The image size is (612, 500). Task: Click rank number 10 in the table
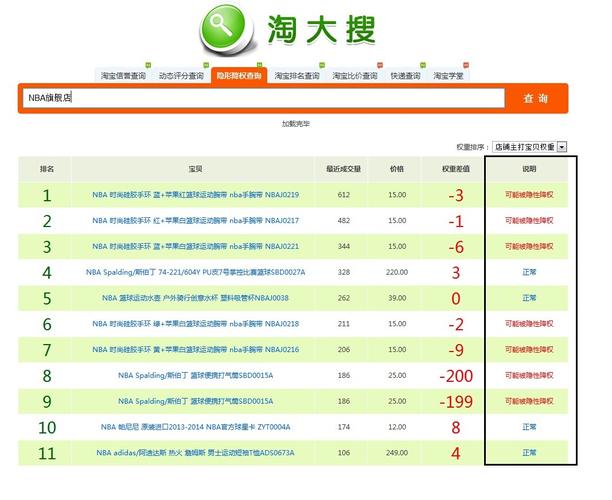[x=47, y=428]
